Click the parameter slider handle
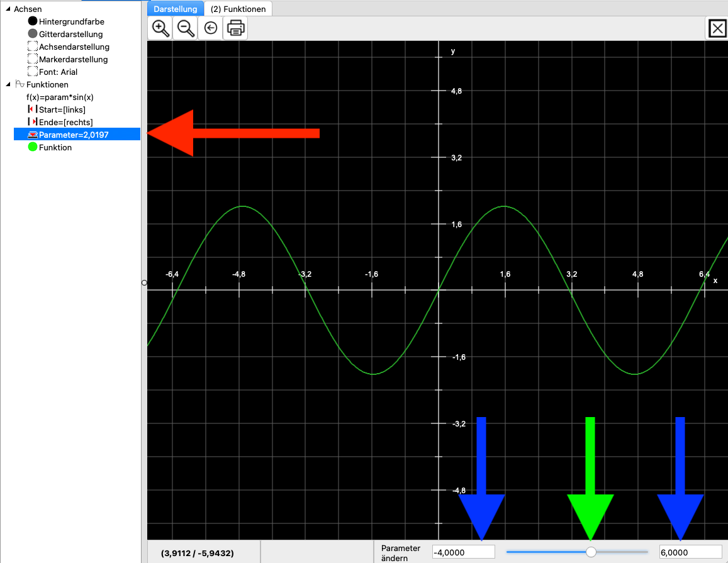 click(x=591, y=552)
